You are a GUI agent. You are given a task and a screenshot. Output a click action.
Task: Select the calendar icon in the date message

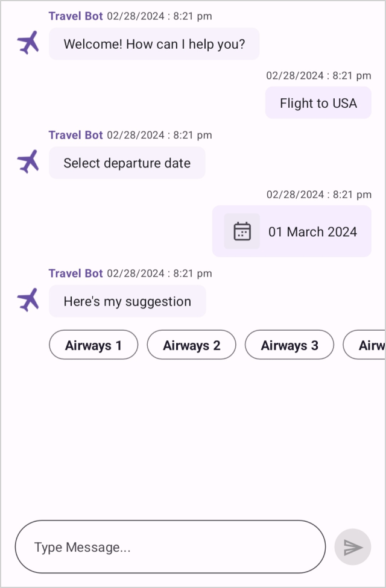pyautogui.click(x=241, y=231)
